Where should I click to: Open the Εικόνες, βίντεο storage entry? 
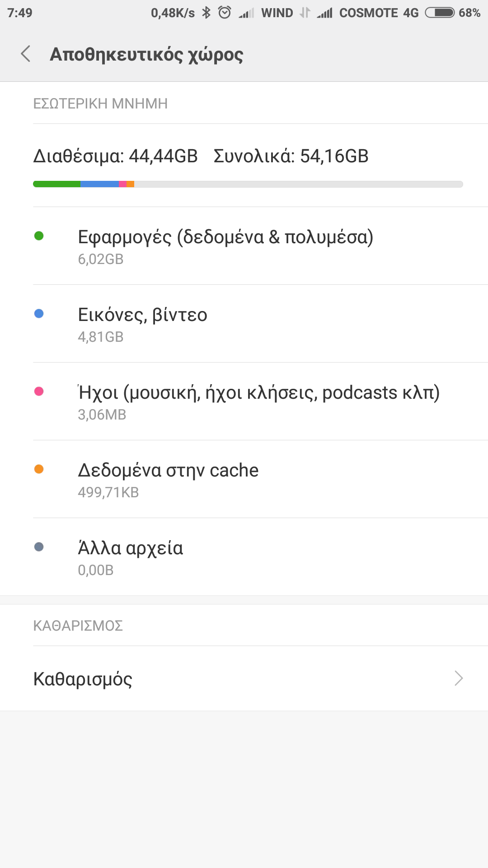click(x=143, y=324)
